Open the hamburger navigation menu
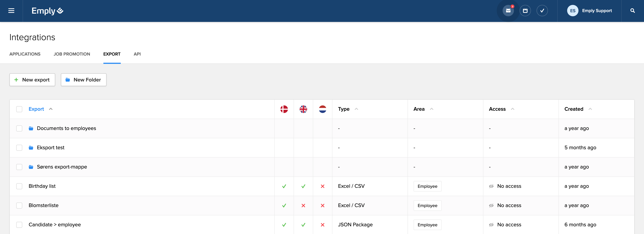This screenshot has width=644, height=234. coord(11,11)
